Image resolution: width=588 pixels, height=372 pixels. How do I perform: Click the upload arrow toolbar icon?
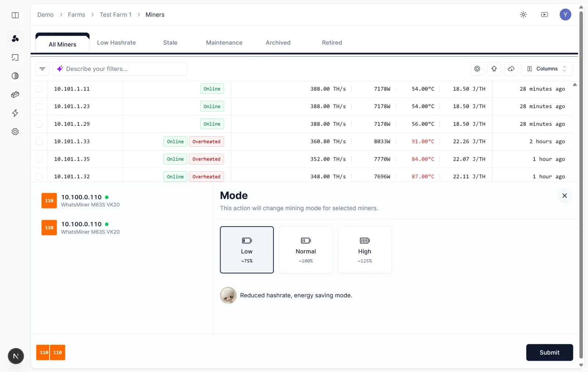494,69
